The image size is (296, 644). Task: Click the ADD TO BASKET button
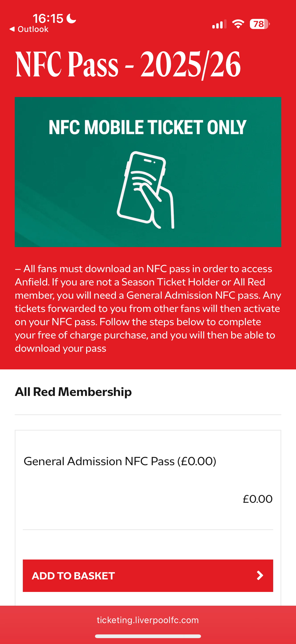(148, 575)
